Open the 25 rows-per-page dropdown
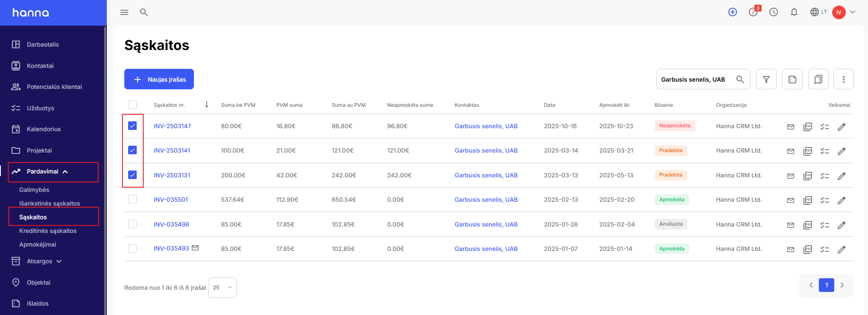Viewport: 868px width, 315px height. coord(223,288)
